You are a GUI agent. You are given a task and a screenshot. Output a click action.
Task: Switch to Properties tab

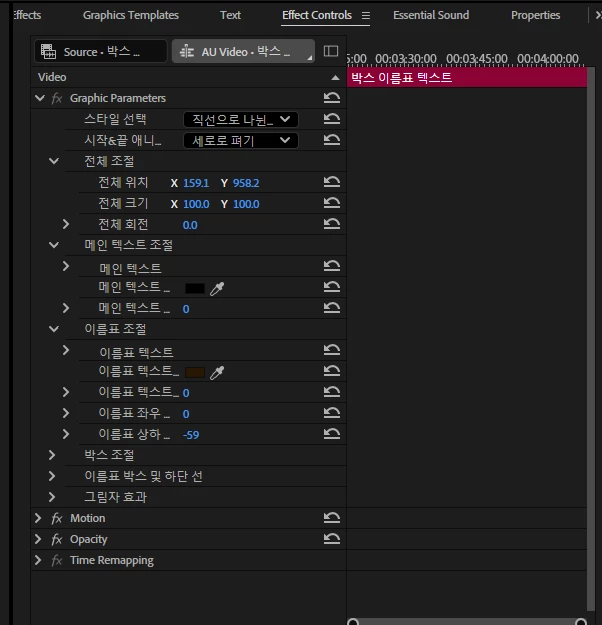pyautogui.click(x=535, y=15)
